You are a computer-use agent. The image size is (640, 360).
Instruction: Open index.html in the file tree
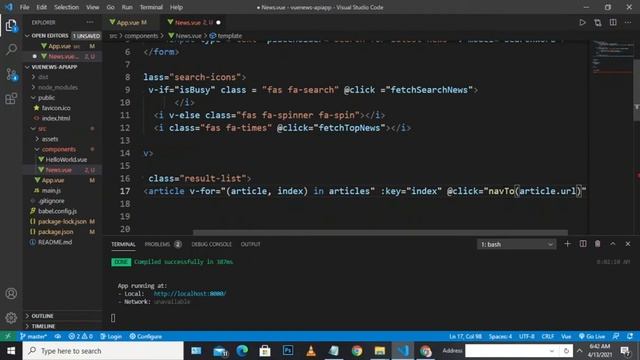[62, 118]
